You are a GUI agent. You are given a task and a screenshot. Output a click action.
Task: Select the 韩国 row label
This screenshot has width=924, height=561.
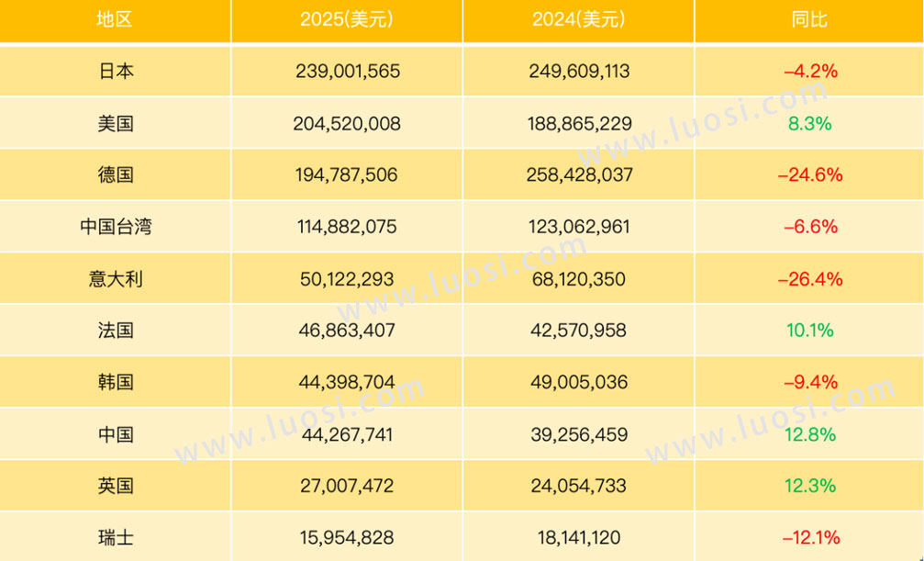(116, 382)
